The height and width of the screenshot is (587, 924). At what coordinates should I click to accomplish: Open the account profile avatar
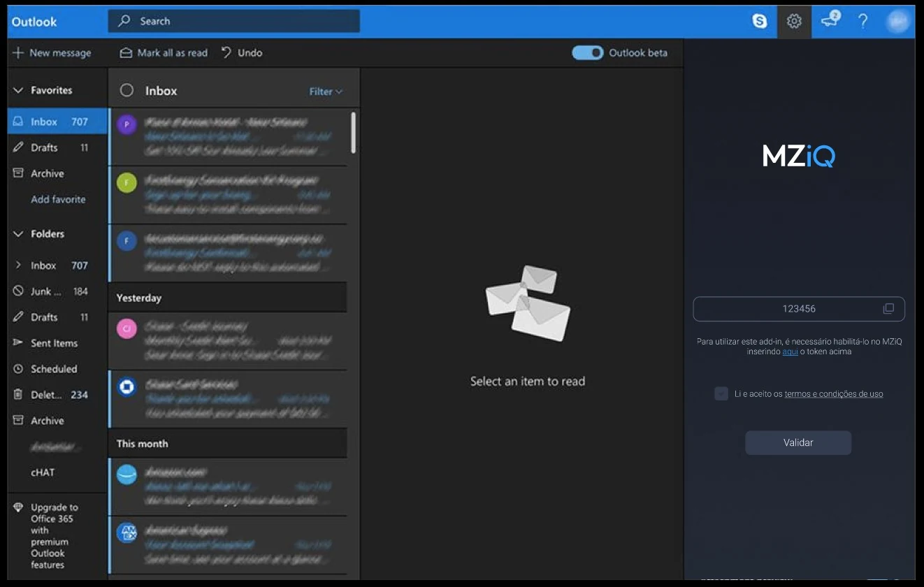(897, 22)
